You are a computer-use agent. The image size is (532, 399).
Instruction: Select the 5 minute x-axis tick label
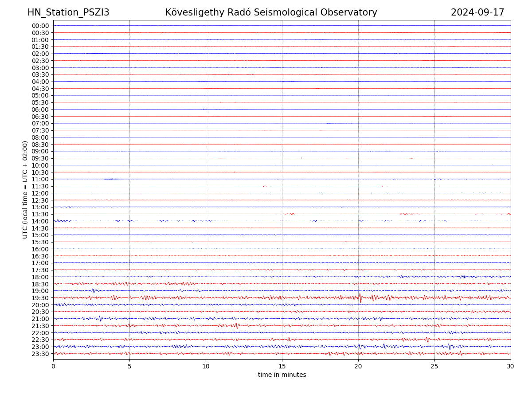[x=129, y=367]
